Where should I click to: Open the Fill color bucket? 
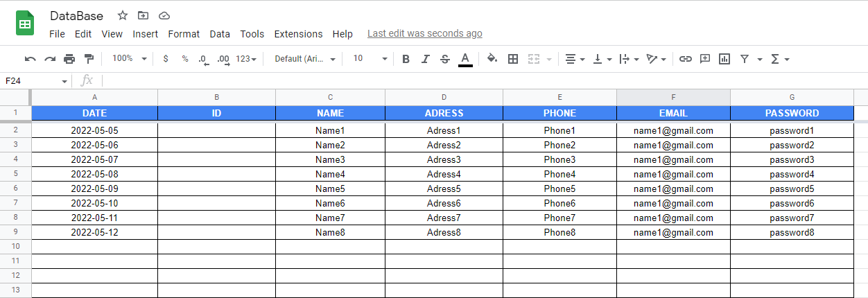(x=492, y=59)
